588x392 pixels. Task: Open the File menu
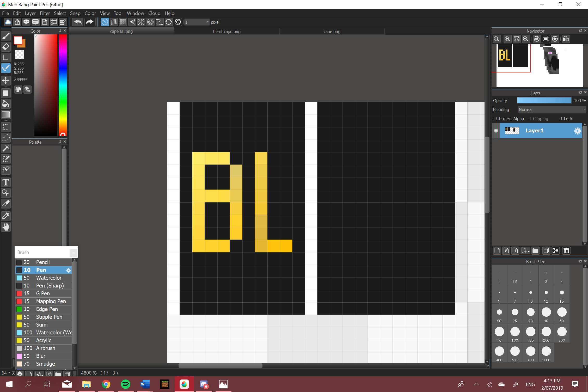pyautogui.click(x=5, y=13)
